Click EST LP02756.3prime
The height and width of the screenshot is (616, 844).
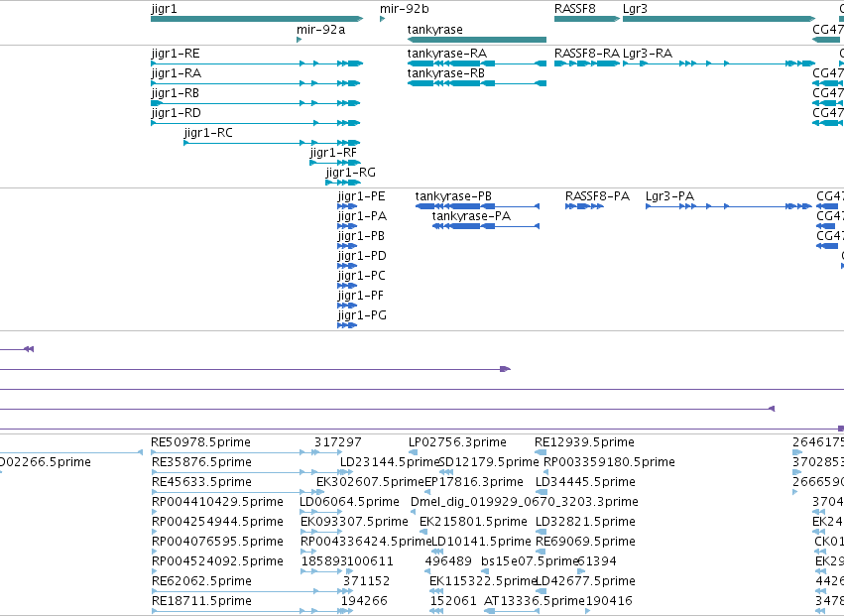click(x=413, y=452)
